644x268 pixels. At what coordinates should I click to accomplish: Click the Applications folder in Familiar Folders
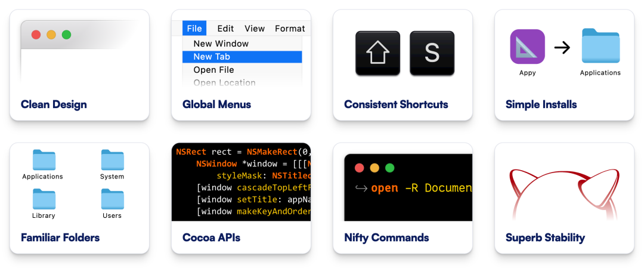[44, 160]
